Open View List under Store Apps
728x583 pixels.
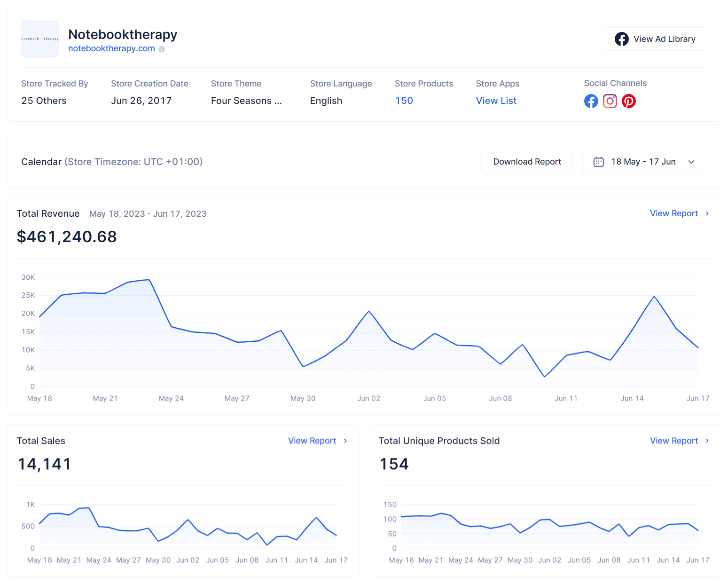[x=496, y=100]
